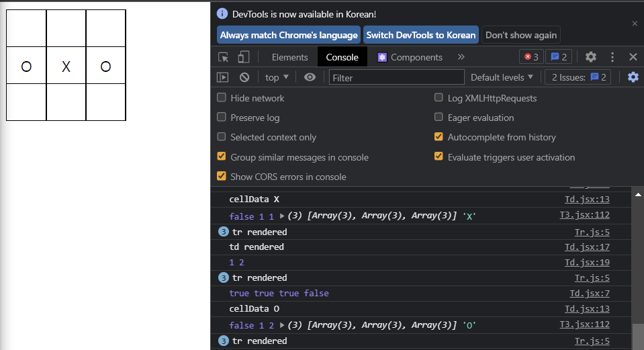Screen dimensions: 644x350
Task: Click the 2 Issues button in the console toolbar
Action: coord(578,77)
